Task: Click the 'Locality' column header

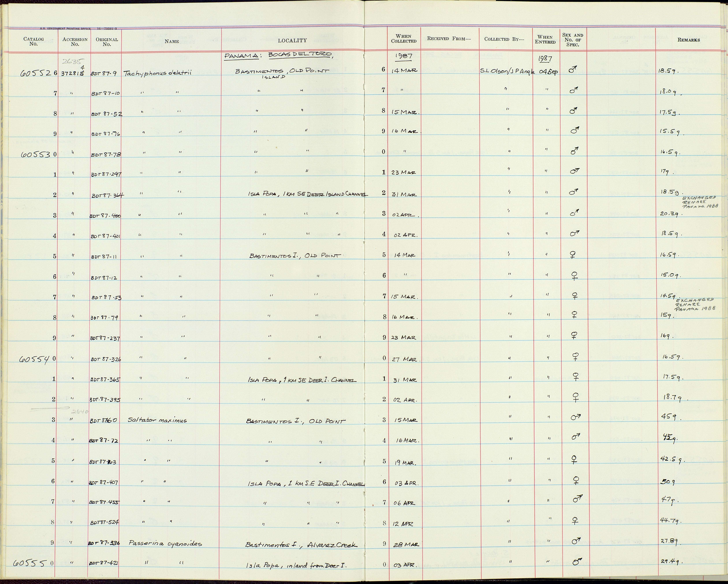Action: click(x=292, y=41)
